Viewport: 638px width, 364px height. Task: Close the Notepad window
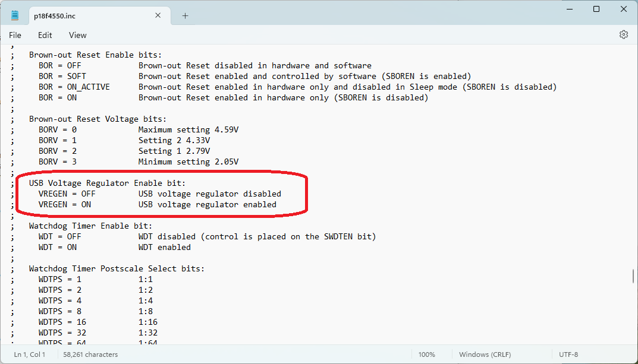coord(624,9)
